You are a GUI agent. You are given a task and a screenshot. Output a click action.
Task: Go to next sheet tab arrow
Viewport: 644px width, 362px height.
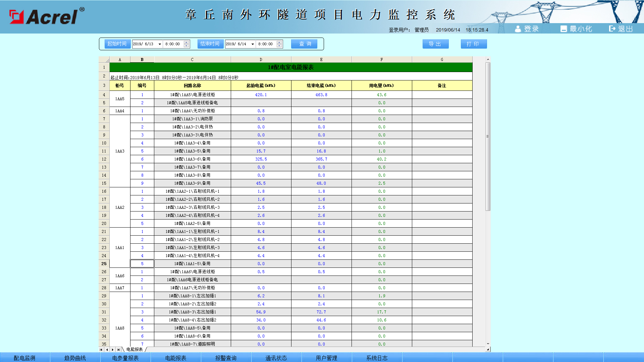[113, 350]
